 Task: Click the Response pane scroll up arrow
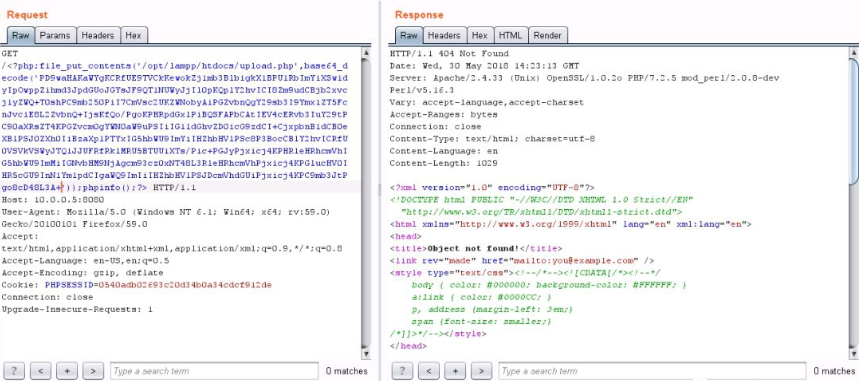click(x=854, y=53)
